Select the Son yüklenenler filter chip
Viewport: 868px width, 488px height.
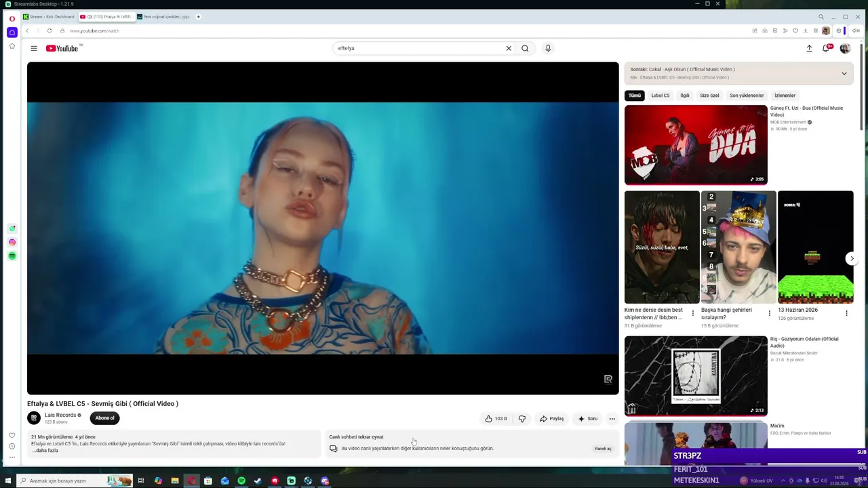pyautogui.click(x=747, y=96)
